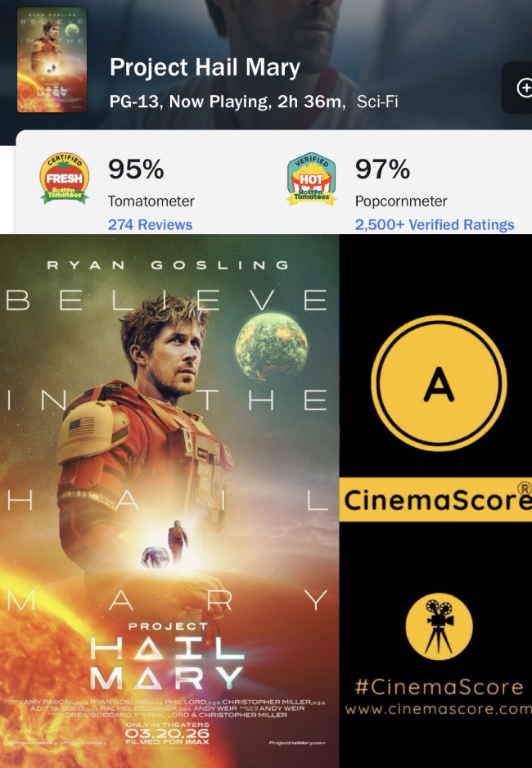This screenshot has height=768, width=532.
Task: Click the 97% Popcornmeter score
Action: 383,169
